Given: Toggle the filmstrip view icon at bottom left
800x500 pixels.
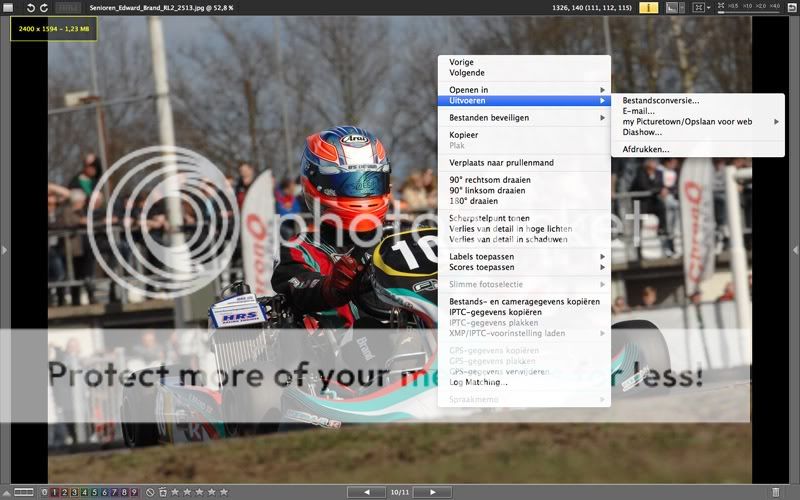Looking at the screenshot, I should click(23, 492).
